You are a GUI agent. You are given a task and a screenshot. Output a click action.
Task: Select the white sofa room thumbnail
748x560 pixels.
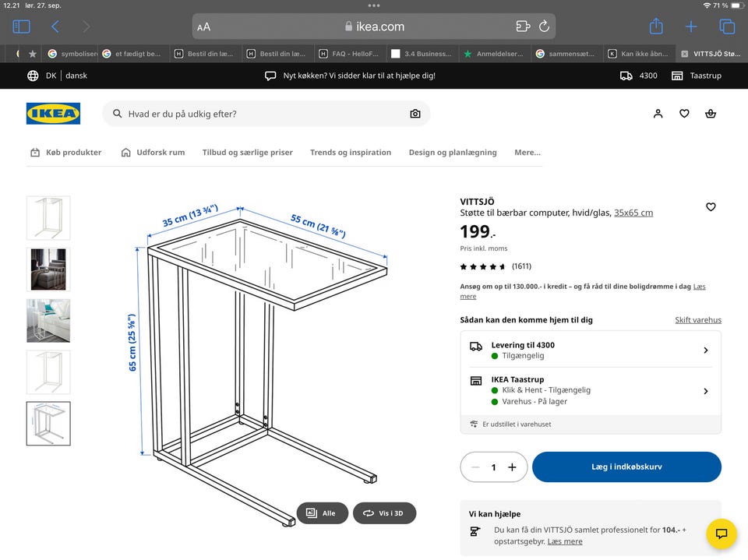(48, 321)
